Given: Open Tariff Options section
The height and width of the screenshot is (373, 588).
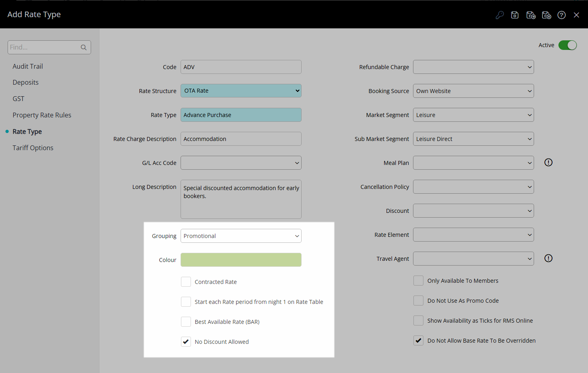Looking at the screenshot, I should click(x=33, y=148).
